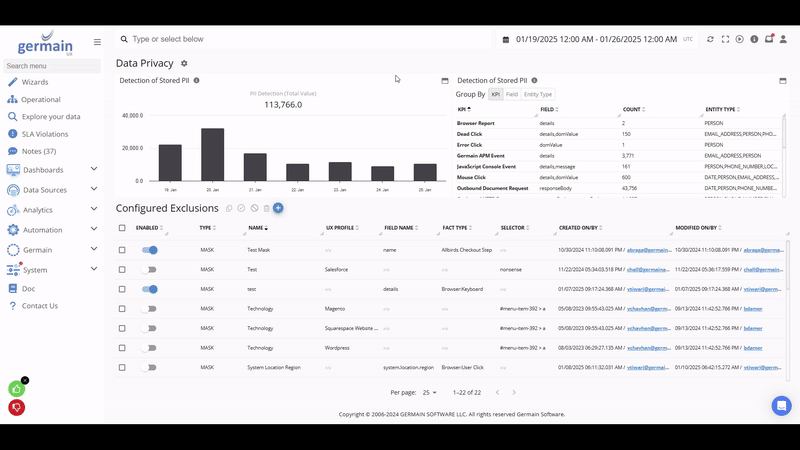Viewport: 800px width, 450px height.
Task: Enable the Salesforce Test exclusion toggle
Action: pyautogui.click(x=150, y=269)
